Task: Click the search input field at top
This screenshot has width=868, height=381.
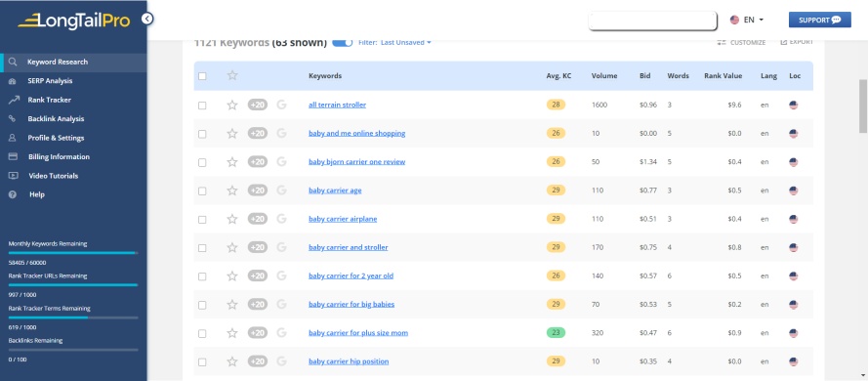Action: tap(652, 21)
